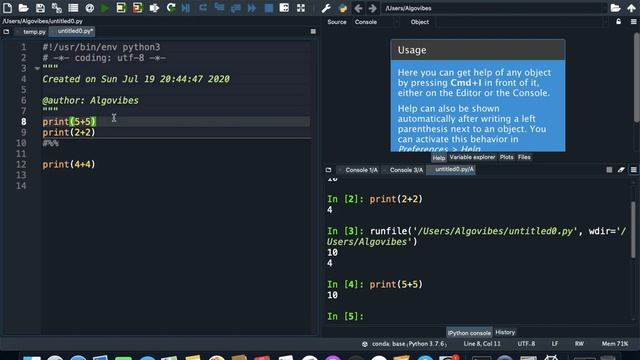The height and width of the screenshot is (360, 640).
Task: Click the conda base Python 3.7.6 status
Action: click(x=404, y=344)
